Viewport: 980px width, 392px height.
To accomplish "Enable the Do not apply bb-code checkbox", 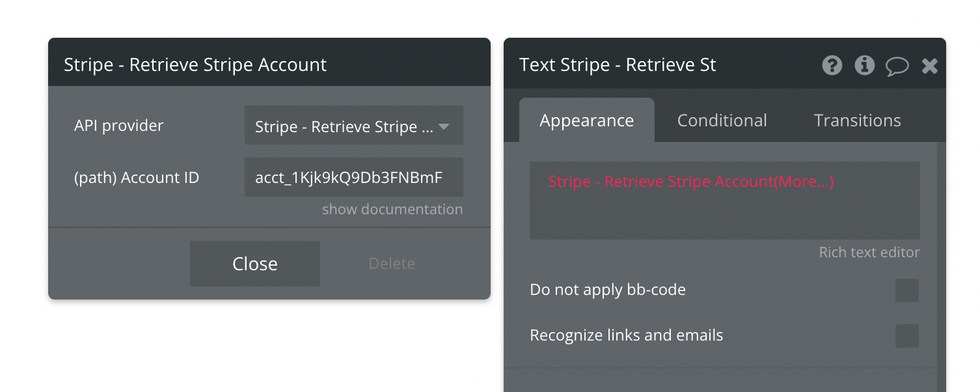I will click(x=906, y=290).
